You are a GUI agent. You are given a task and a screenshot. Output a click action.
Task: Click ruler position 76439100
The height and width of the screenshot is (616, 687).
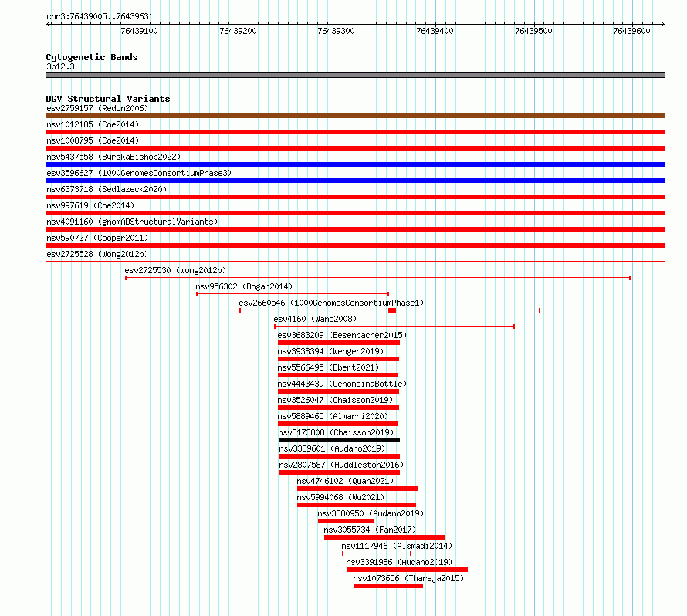(x=139, y=31)
